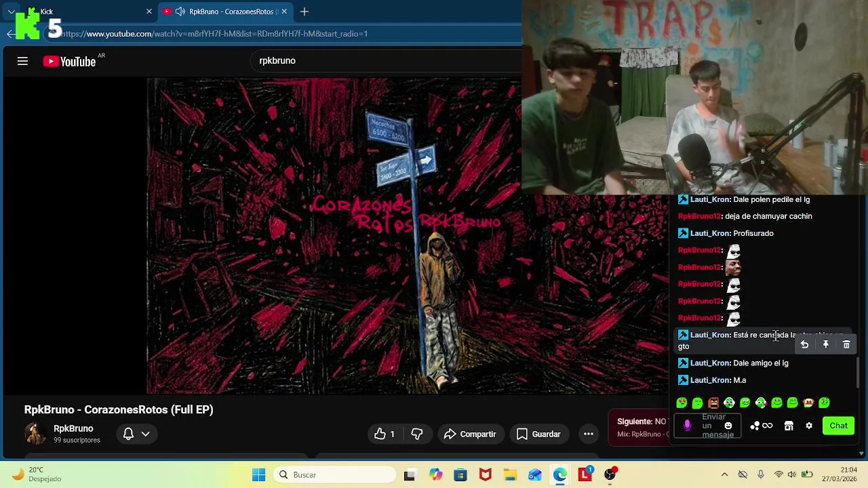Click the Enviar un mensaje field

point(717,426)
